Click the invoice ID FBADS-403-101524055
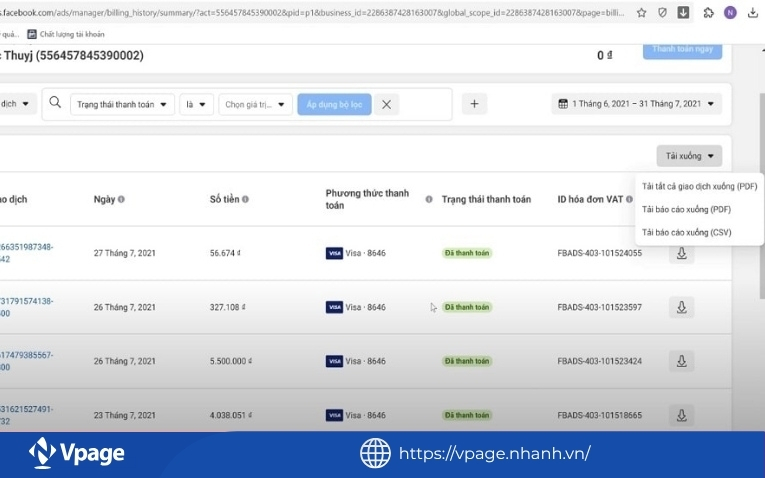The image size is (765, 478). (x=600, y=253)
